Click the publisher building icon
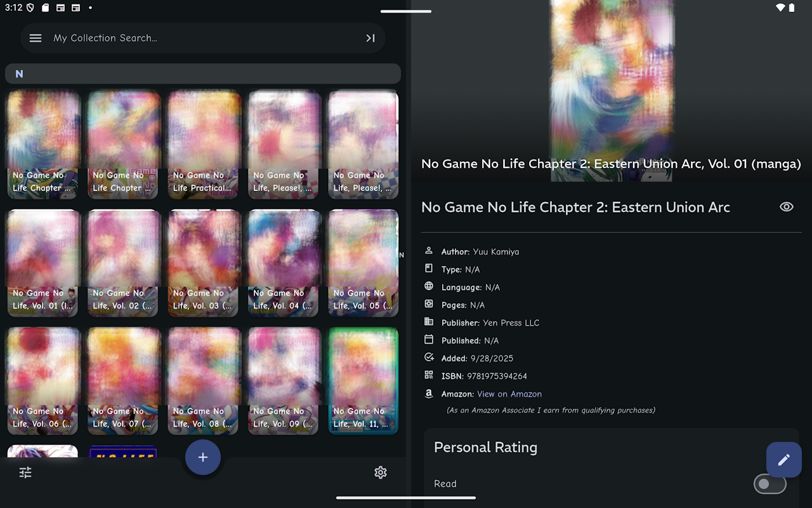Image resolution: width=812 pixels, height=508 pixels. (429, 322)
